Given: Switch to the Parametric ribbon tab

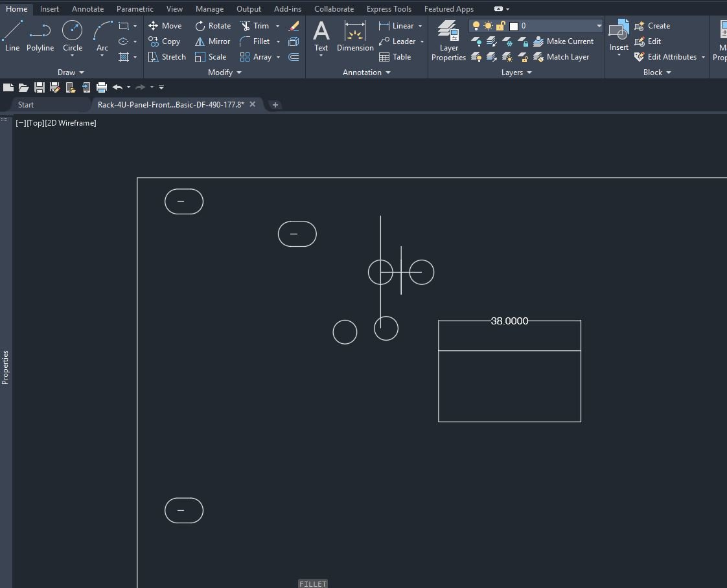Looking at the screenshot, I should pos(135,9).
